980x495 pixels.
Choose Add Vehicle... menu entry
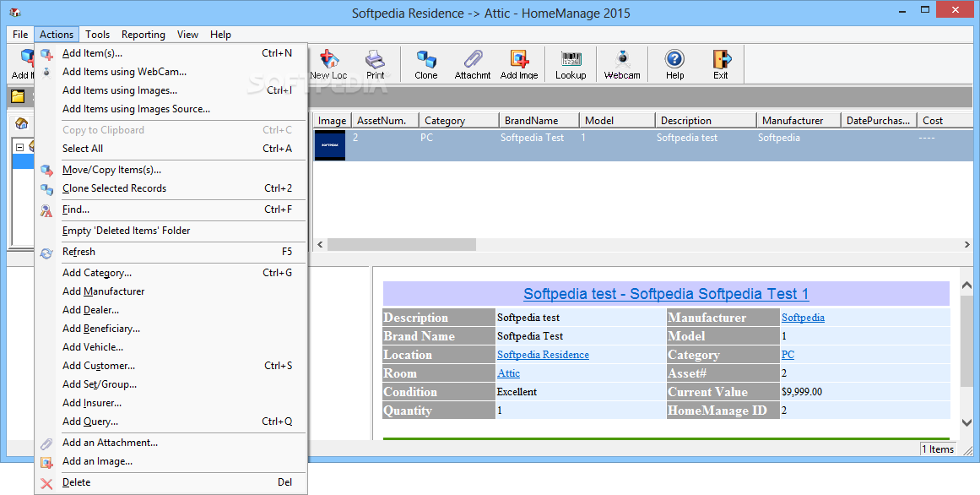(171, 346)
